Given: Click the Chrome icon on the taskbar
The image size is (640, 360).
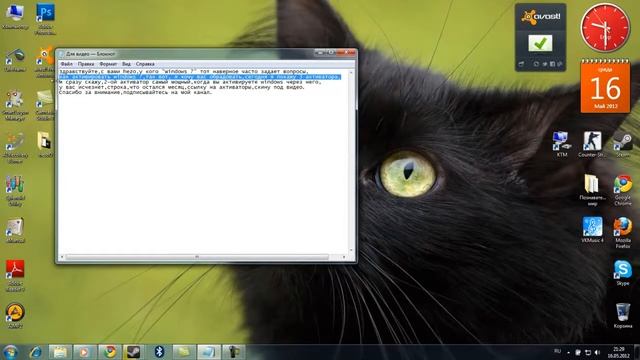Looking at the screenshot, I should (x=109, y=352).
